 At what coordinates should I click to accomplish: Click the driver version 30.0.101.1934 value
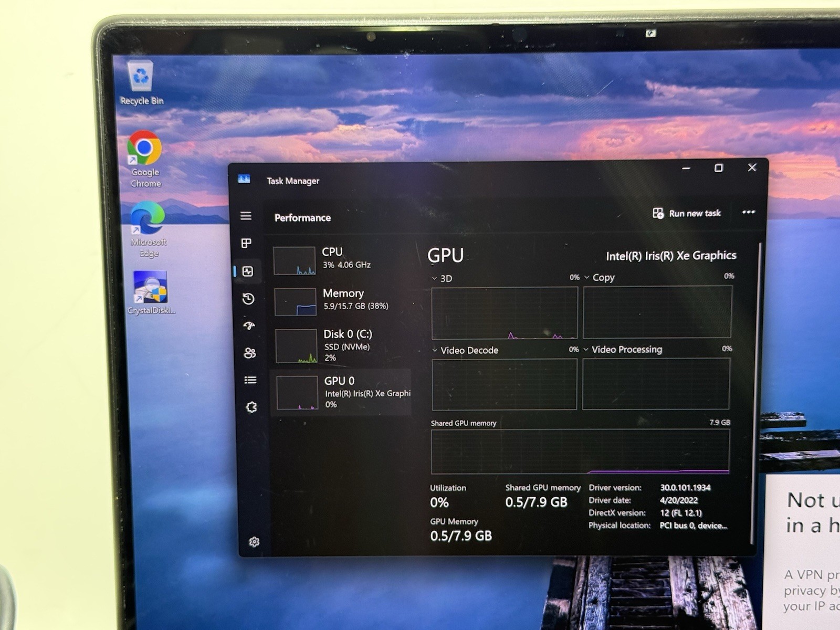[685, 488]
